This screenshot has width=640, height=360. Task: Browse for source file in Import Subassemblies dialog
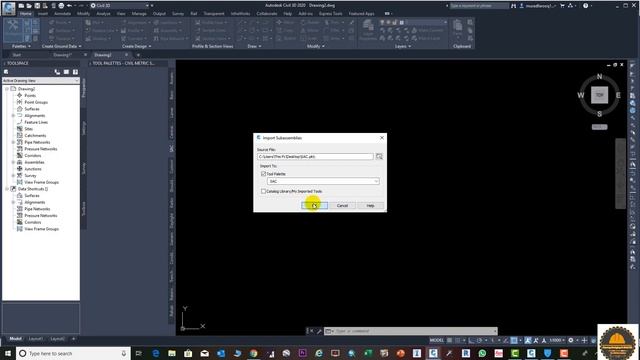point(379,156)
